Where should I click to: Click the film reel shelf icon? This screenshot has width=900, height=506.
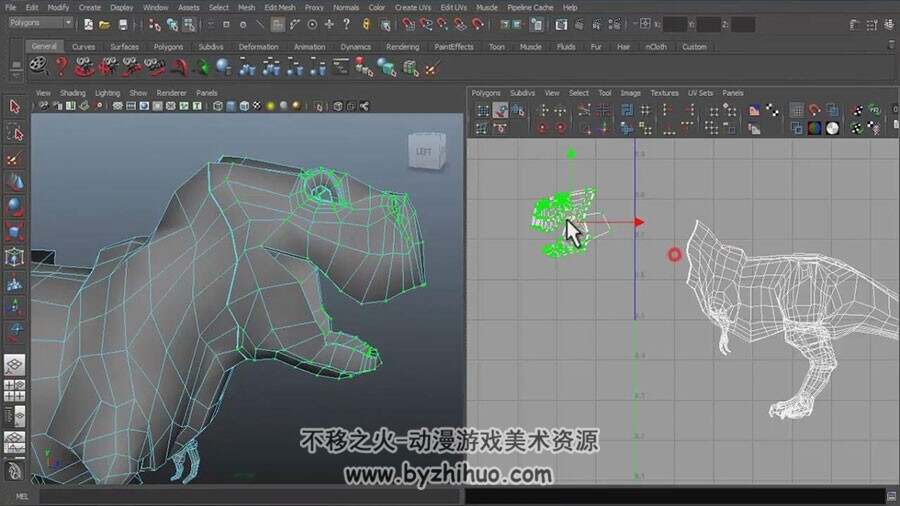38,67
